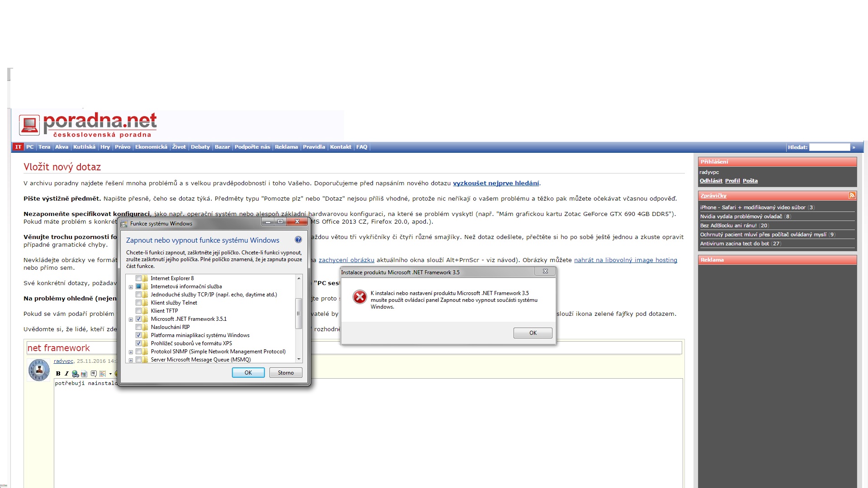The height and width of the screenshot is (488, 868).
Task: Insert a quote using the speech bubble icon
Action: (x=94, y=374)
